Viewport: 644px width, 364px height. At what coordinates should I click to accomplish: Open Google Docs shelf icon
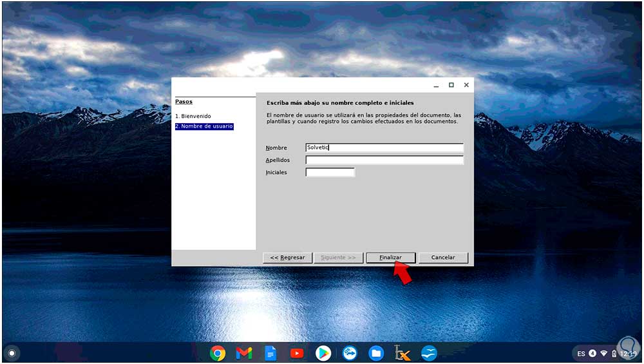tap(270, 353)
